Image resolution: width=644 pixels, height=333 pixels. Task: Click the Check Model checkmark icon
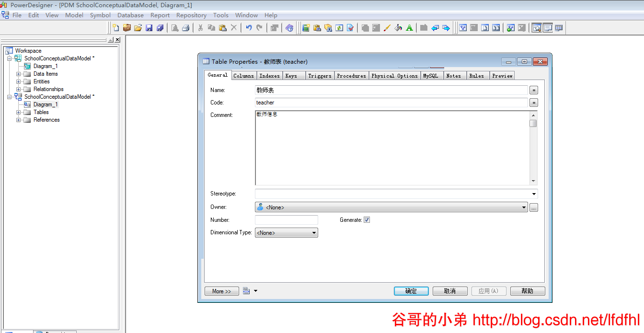pyautogui.click(x=350, y=28)
